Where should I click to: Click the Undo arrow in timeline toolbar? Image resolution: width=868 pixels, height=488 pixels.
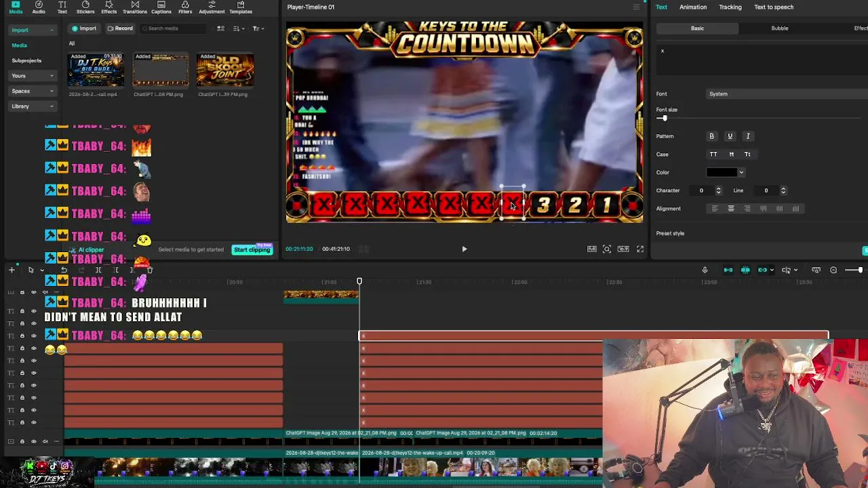64,270
